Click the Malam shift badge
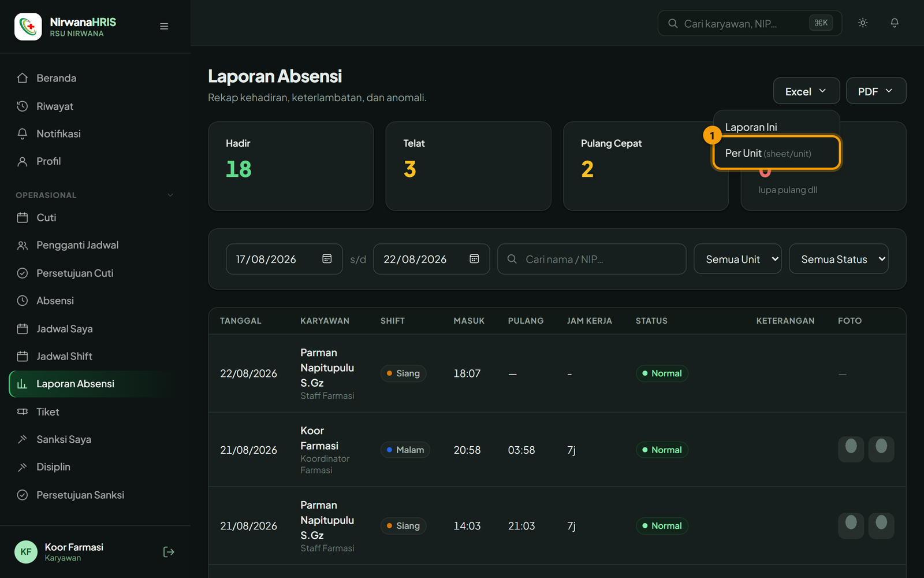Screen dimensions: 924x578 pyautogui.click(x=405, y=450)
